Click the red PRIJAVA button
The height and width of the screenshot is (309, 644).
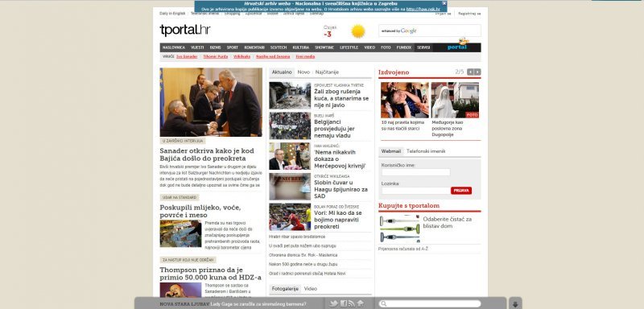[x=460, y=191]
